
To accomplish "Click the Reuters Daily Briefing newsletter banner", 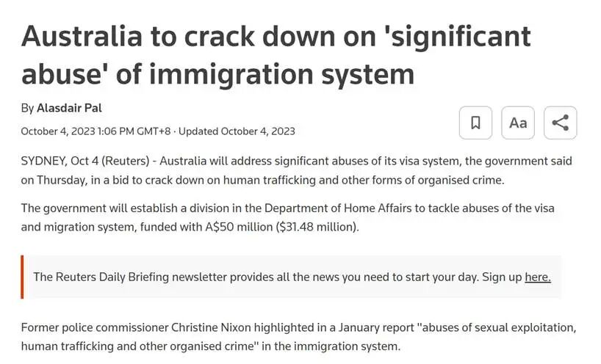I will [278, 277].
